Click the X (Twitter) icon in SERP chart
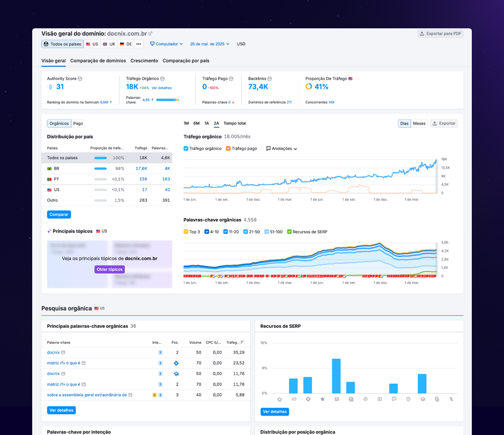The width and height of the screenshot is (504, 435). [x=451, y=399]
